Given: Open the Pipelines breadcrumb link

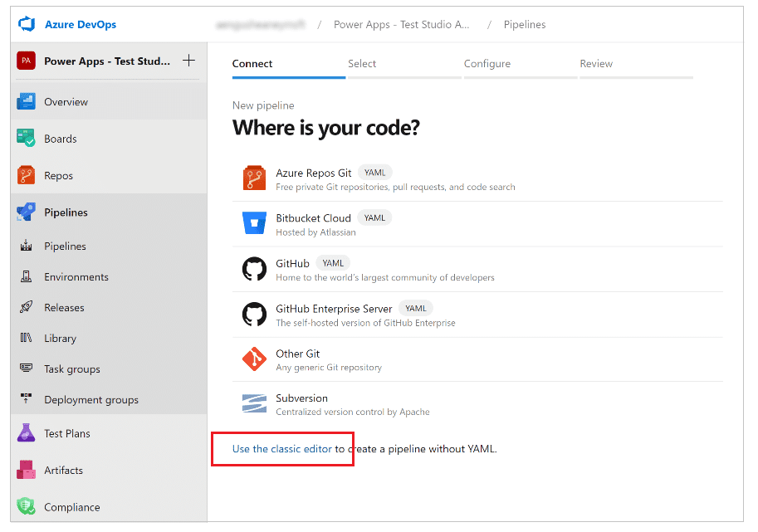Looking at the screenshot, I should (524, 24).
